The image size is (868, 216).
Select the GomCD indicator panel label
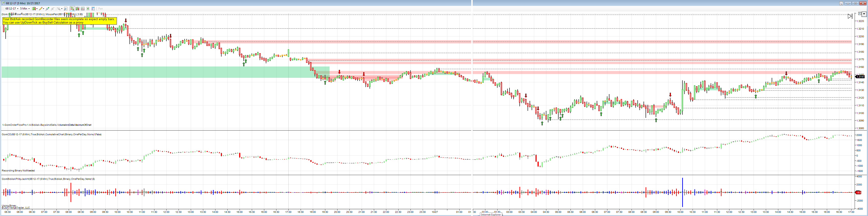[52, 134]
